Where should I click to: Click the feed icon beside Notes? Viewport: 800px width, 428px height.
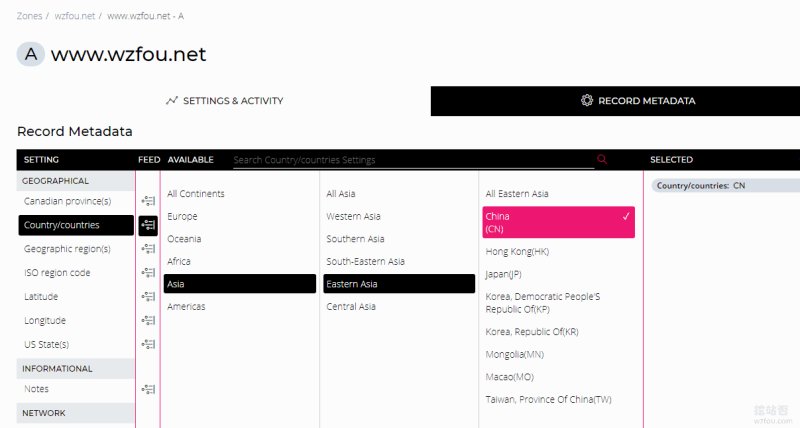pos(148,389)
